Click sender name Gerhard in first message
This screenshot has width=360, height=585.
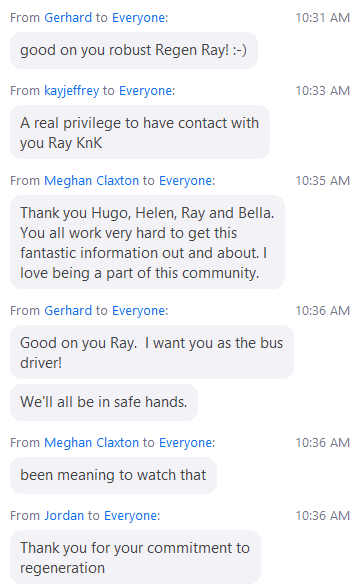pyautogui.click(x=68, y=18)
